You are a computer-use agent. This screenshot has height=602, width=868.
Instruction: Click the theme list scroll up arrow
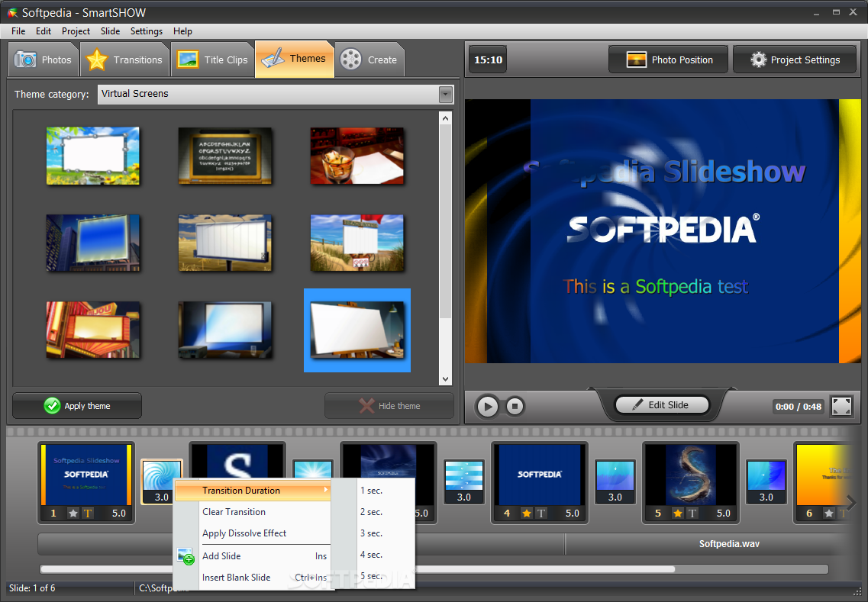(445, 118)
